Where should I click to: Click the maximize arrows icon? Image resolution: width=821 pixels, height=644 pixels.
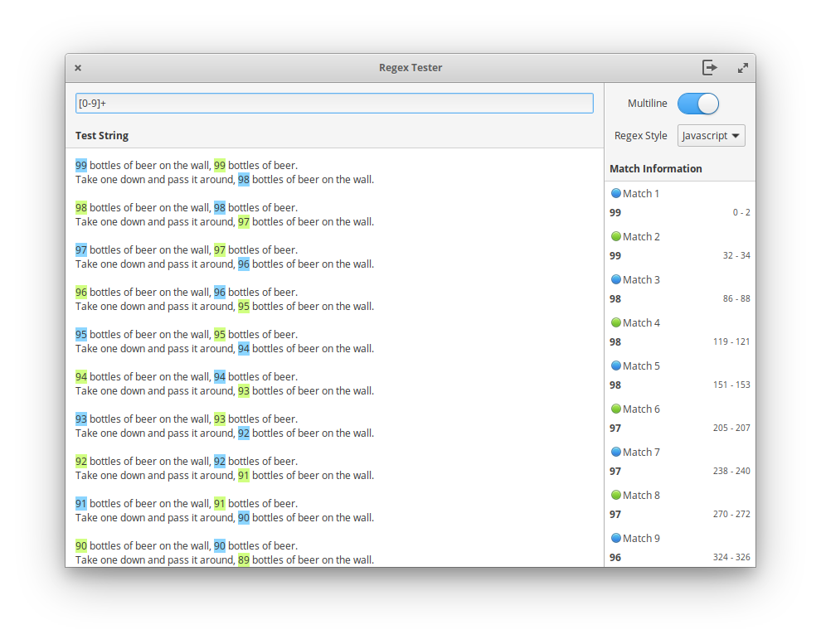(x=742, y=68)
